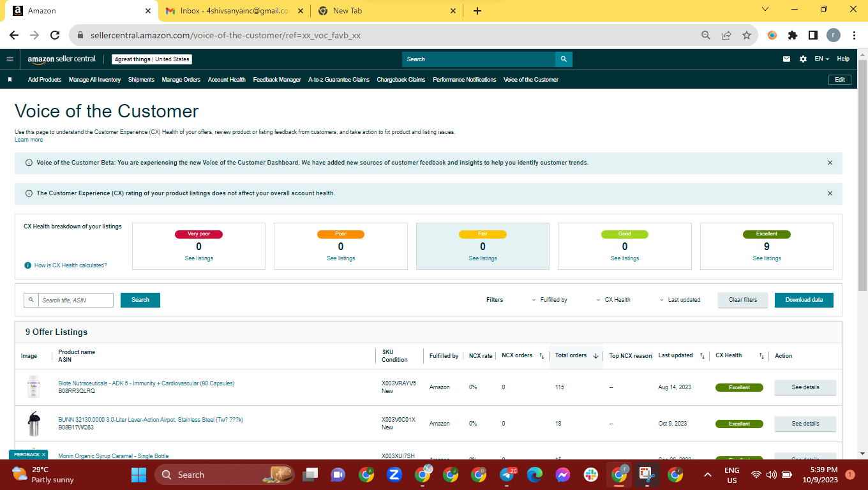Click the share page icon in address bar
The width and height of the screenshot is (868, 490).
726,36
